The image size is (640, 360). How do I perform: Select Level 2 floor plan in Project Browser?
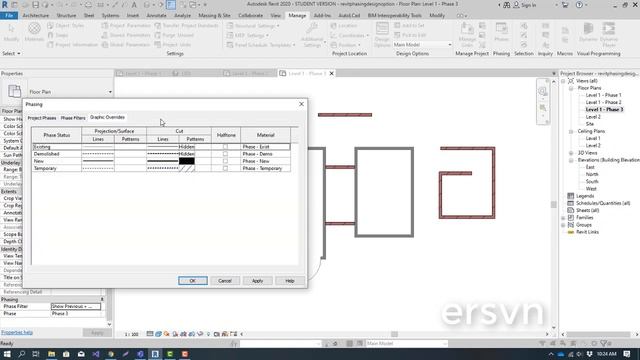[x=593, y=117]
